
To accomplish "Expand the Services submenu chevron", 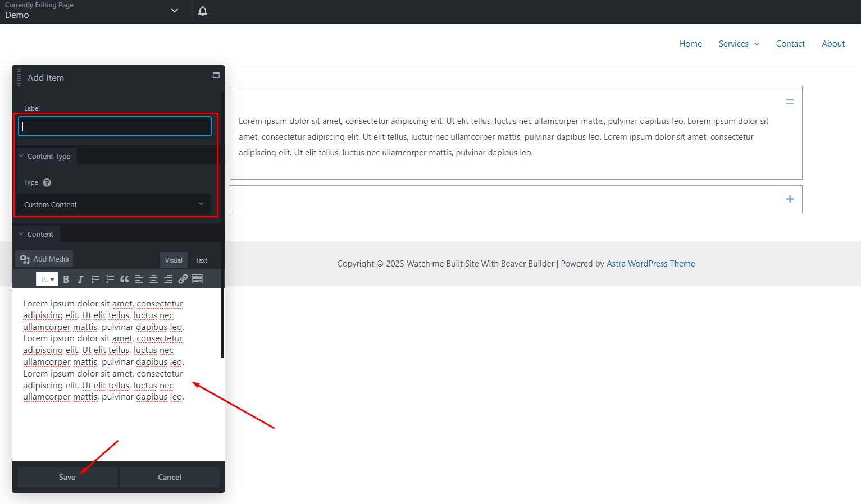I will pos(757,44).
